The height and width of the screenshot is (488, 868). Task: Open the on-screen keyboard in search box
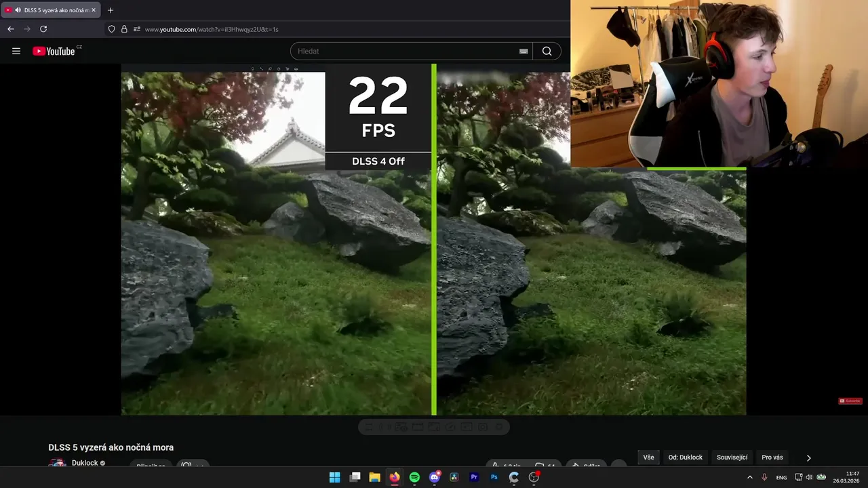click(x=524, y=51)
